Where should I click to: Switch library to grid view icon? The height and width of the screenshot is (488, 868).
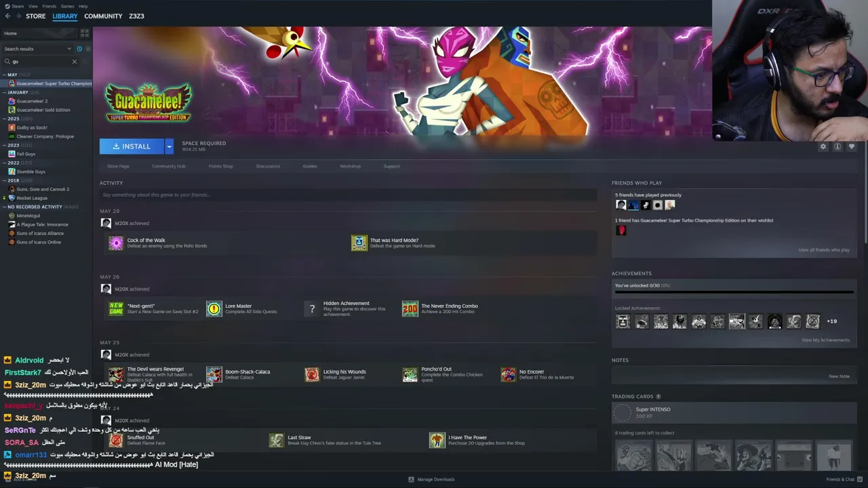pyautogui.click(x=85, y=33)
